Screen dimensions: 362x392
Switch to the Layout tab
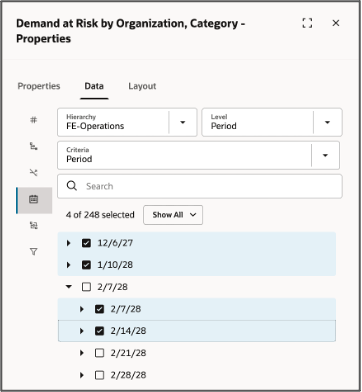142,86
